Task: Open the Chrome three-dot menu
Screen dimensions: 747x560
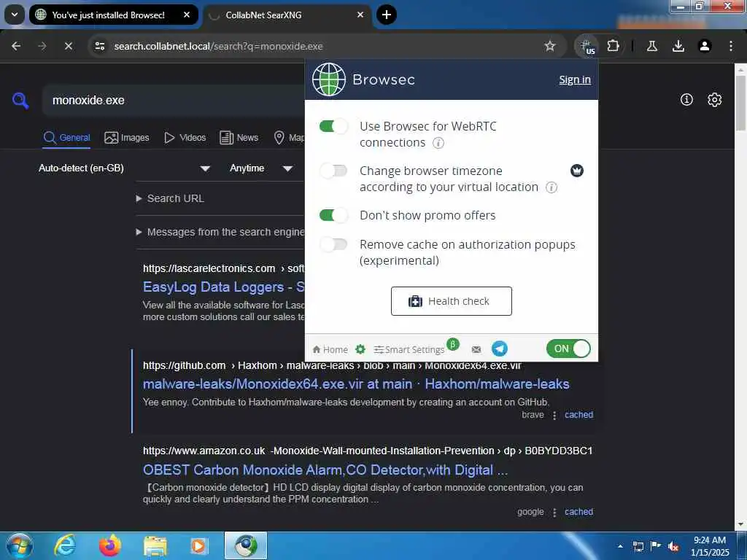Action: [731, 46]
